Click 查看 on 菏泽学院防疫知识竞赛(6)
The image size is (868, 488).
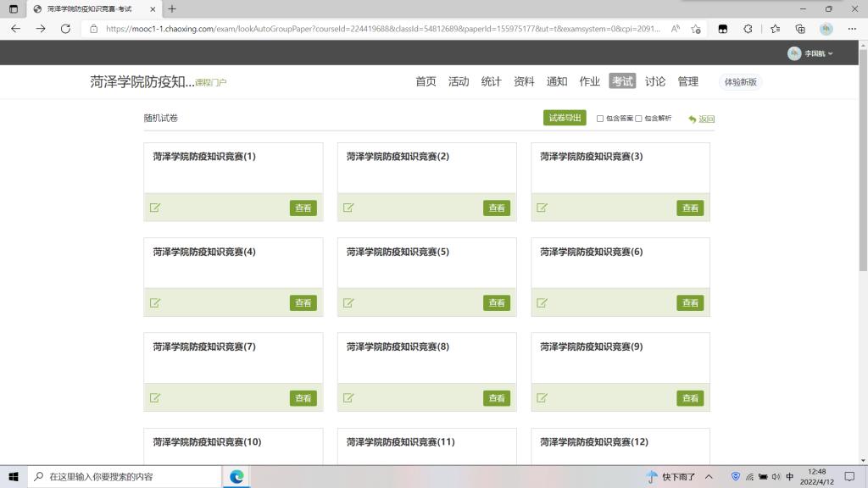(690, 302)
